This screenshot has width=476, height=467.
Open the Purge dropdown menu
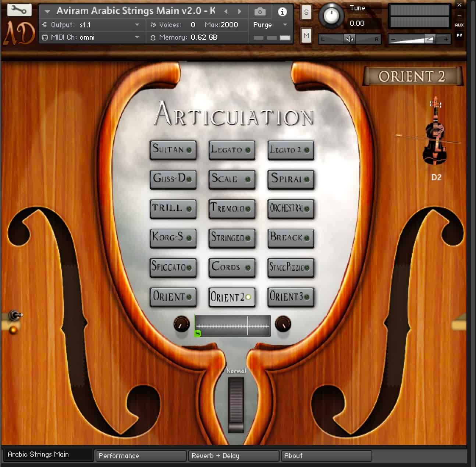coord(270,25)
